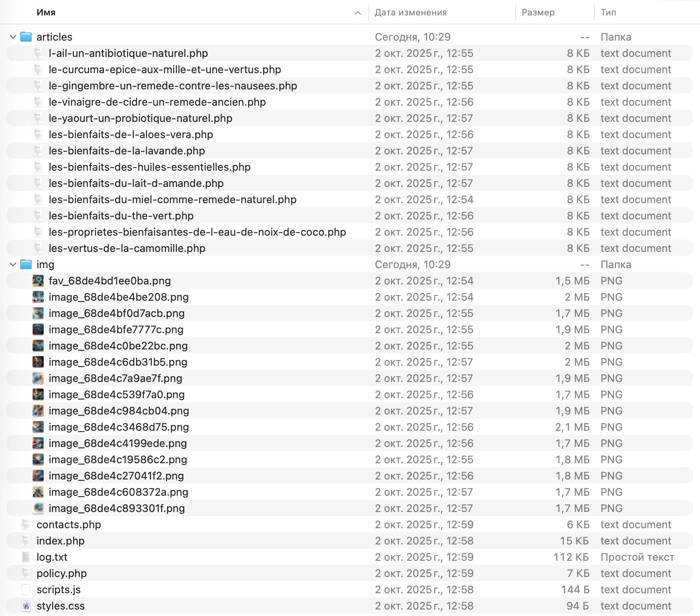Sort by Дата изменения column header
The width and height of the screenshot is (700, 616).
click(x=410, y=13)
